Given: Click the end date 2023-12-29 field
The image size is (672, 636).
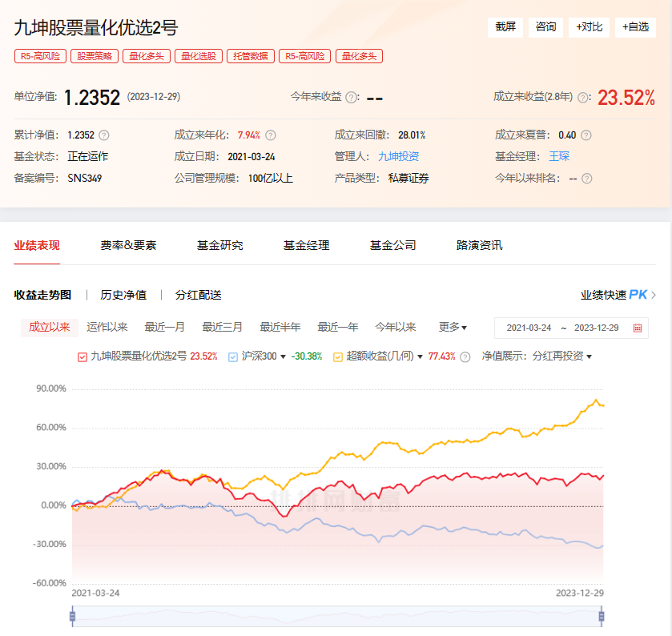Looking at the screenshot, I should pos(597,328).
